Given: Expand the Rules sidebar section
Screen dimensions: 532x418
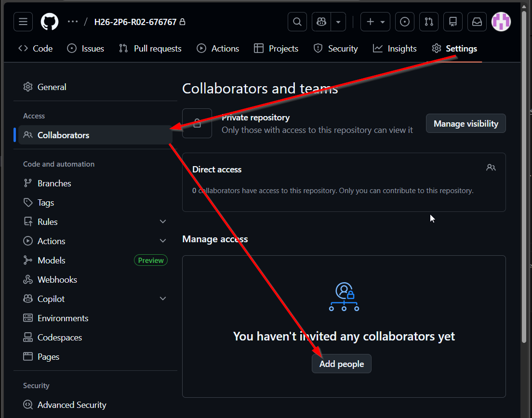Looking at the screenshot, I should click(163, 222).
